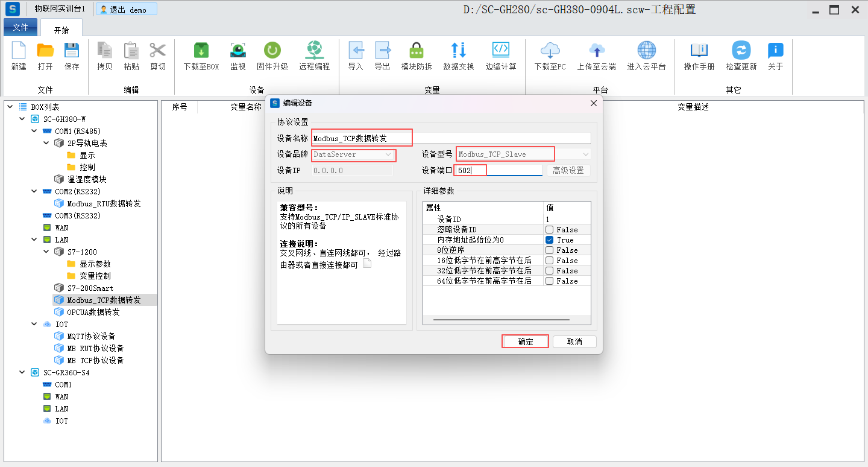Open the 文件 menu tab

pos(20,28)
